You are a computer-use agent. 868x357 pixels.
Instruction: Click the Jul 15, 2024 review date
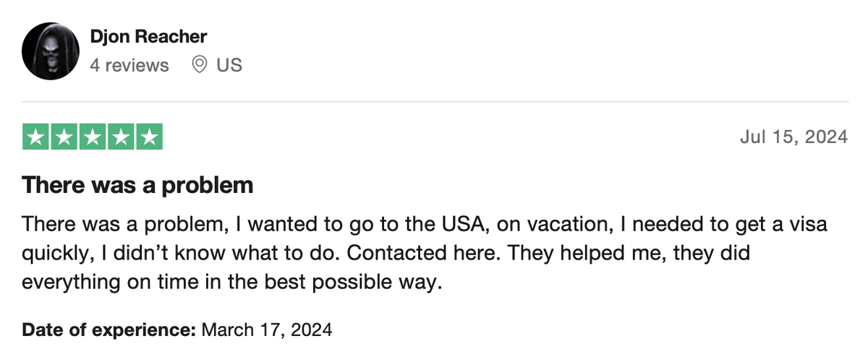793,137
